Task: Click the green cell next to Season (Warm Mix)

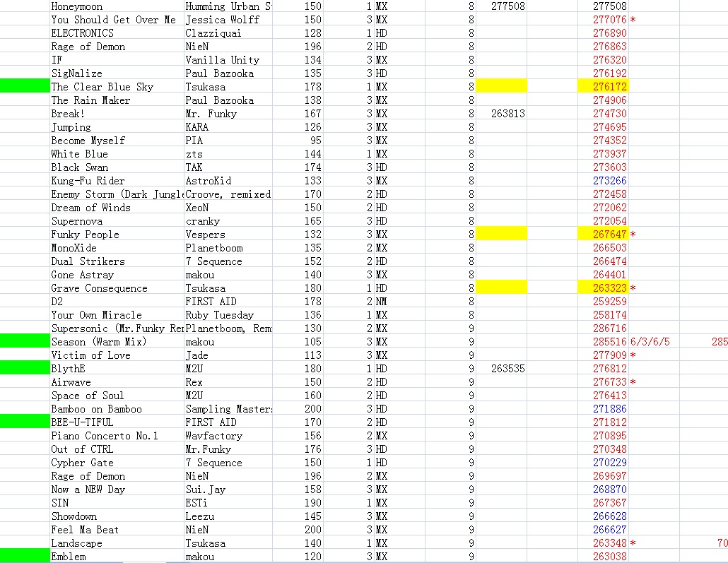Action: [x=25, y=342]
